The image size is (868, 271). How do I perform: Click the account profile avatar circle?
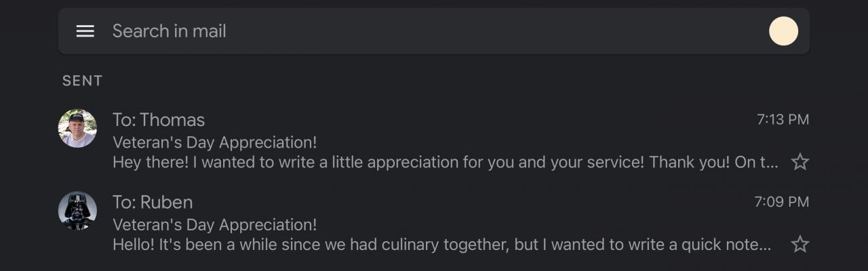point(783,31)
